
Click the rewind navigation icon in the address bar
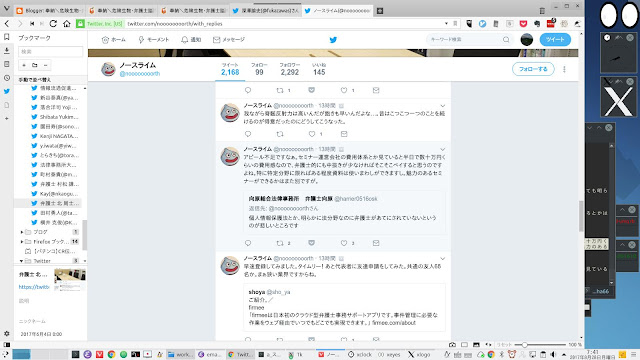pyautogui.click(x=32, y=24)
